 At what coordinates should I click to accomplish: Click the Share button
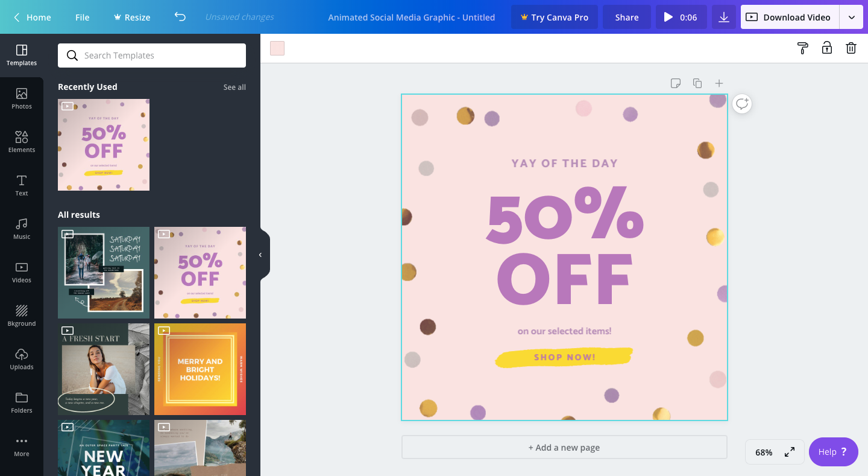pos(627,17)
